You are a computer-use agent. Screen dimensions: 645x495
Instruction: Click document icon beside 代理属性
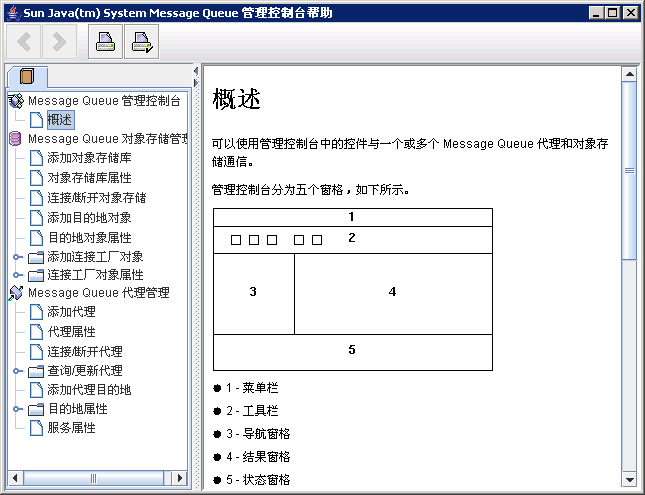[36, 332]
